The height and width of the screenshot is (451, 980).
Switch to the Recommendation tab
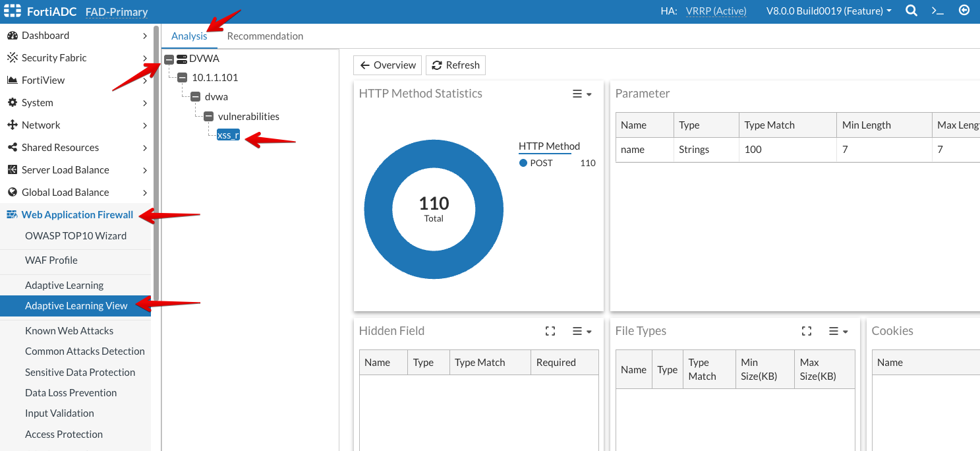[265, 36]
